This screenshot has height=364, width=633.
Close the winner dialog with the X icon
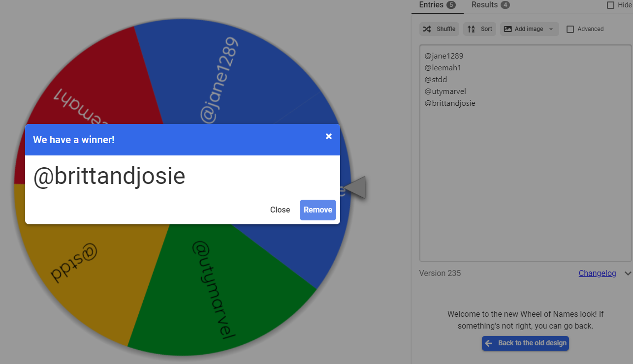coord(329,136)
